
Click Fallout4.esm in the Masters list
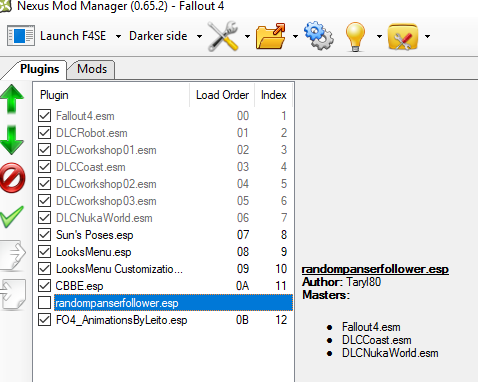(x=371, y=327)
